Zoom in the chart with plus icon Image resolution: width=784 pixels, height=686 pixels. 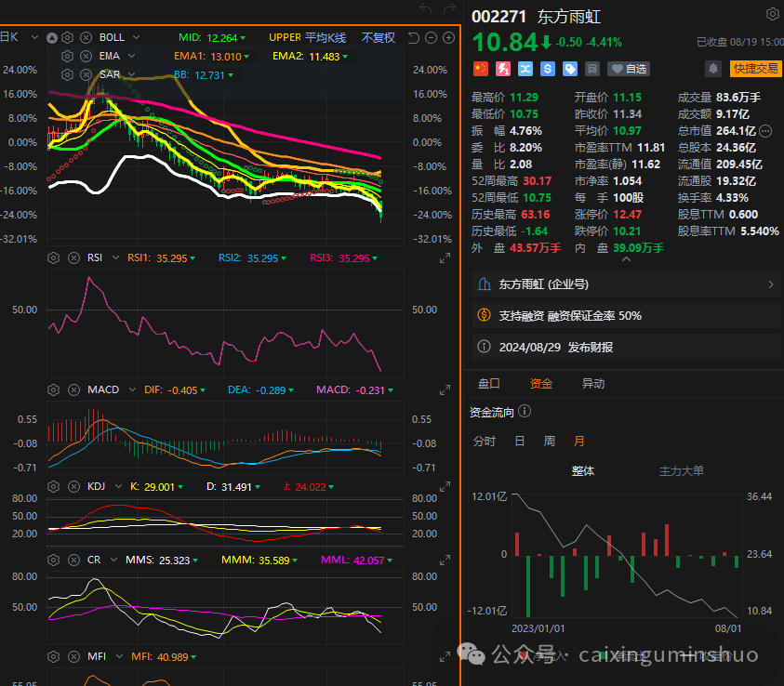click(x=449, y=37)
